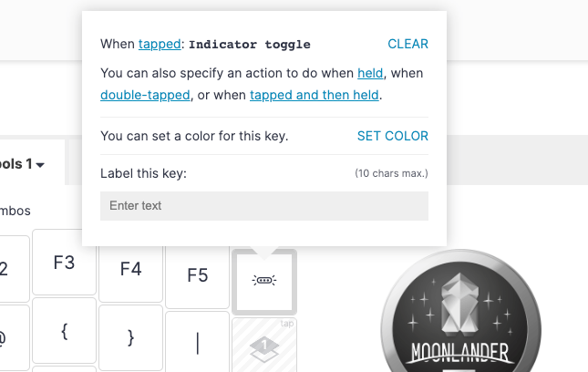
Task: Open the tapped and then held link
Action: tap(315, 95)
